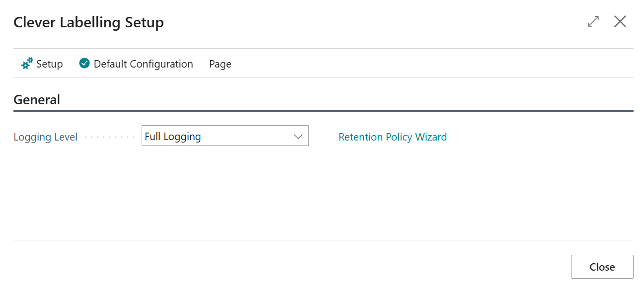Open the Retention Policy Wizard link
644x292 pixels.
click(x=393, y=137)
